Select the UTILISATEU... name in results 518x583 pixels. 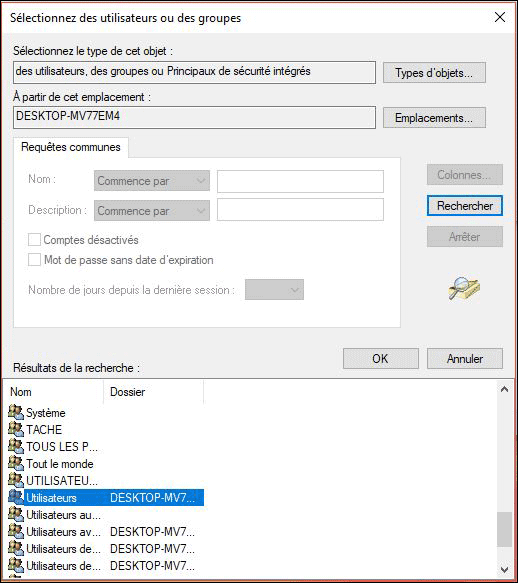[62, 481]
